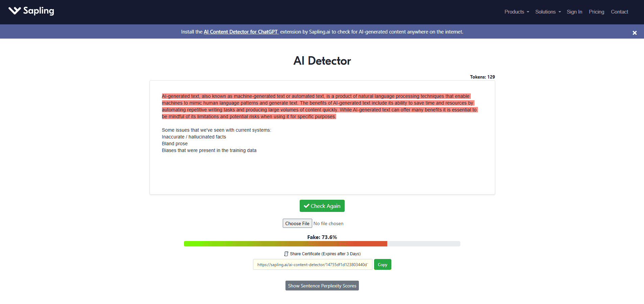Open the Sign In page
Screen dimensions: 644x304
[x=574, y=12]
